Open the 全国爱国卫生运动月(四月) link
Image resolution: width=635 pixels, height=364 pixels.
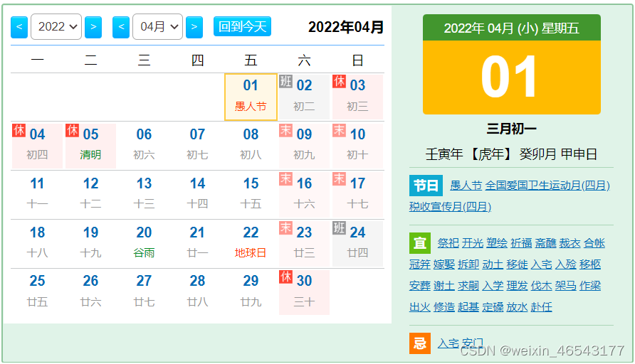click(x=547, y=186)
